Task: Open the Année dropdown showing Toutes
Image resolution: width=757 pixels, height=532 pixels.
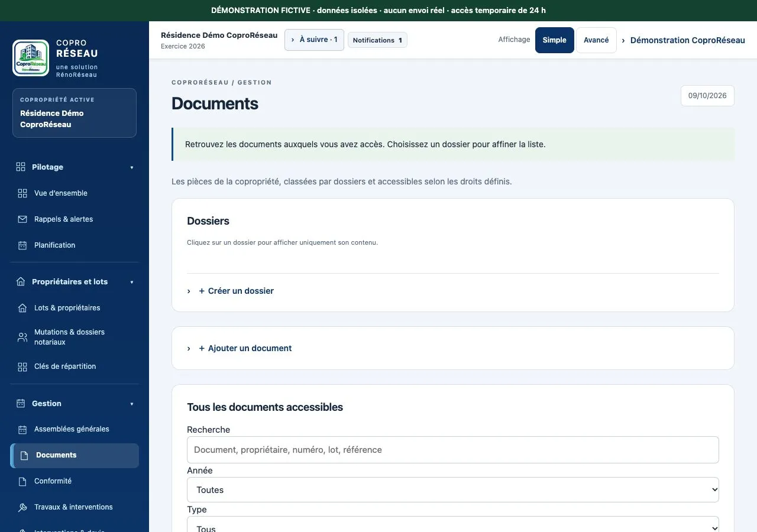Action: 453,489
